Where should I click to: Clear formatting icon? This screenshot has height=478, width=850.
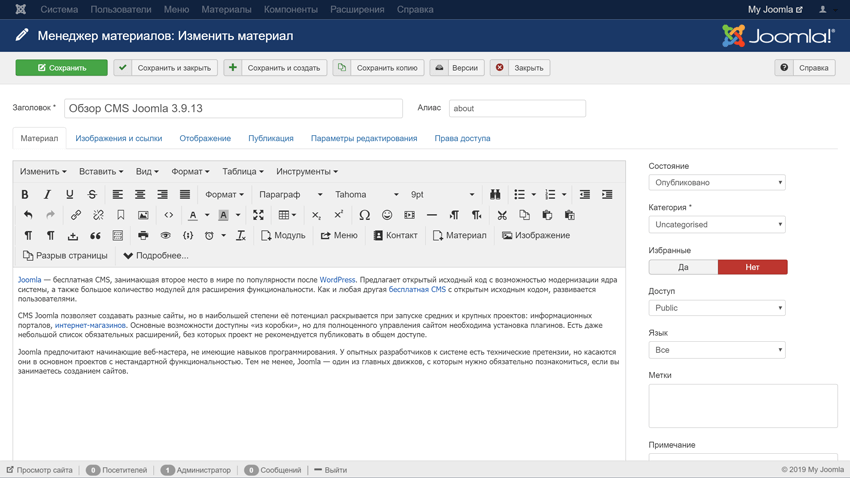tap(241, 235)
